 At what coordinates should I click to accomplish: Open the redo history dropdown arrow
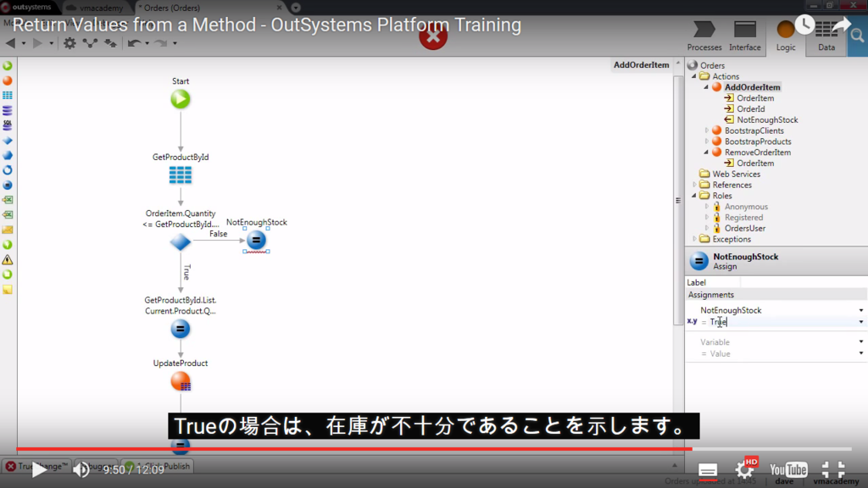pos(175,43)
